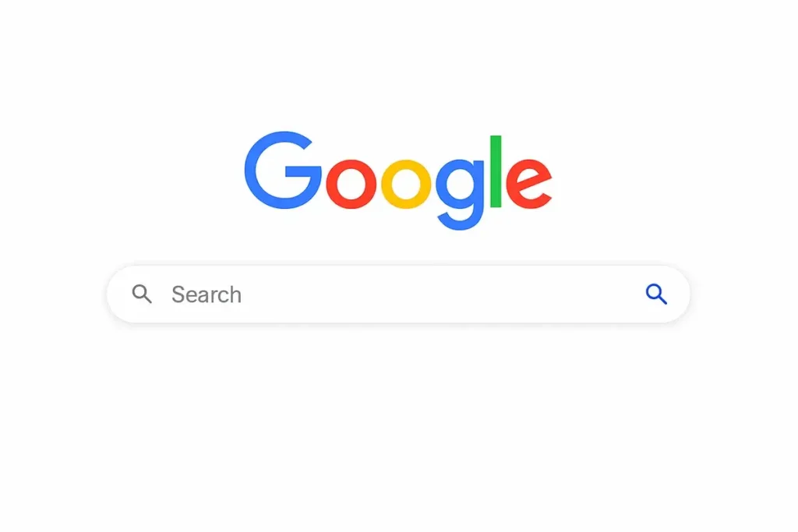Tap the magnifier beside Search placeholder
Image resolution: width=798 pixels, height=532 pixels.
(x=142, y=294)
